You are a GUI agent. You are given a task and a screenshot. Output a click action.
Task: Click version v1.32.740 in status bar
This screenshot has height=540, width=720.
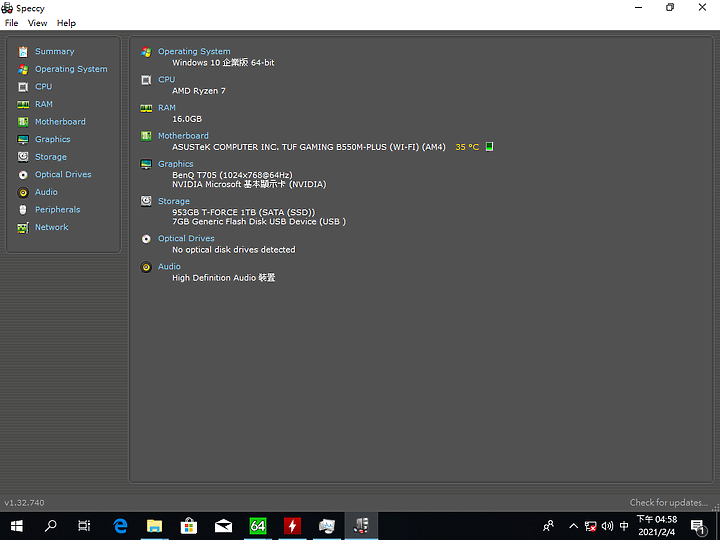point(24,503)
